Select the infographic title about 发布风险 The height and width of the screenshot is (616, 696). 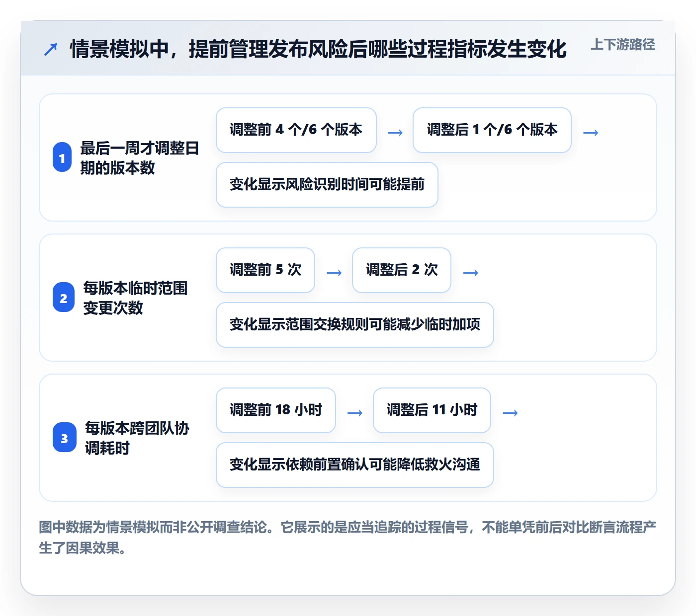tap(318, 49)
